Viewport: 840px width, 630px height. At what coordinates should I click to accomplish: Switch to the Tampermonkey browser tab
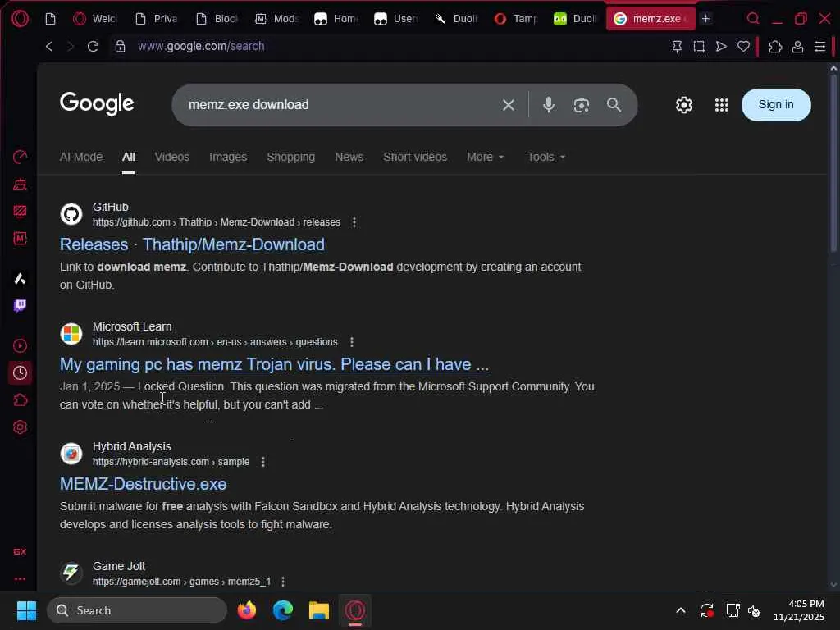[517, 19]
